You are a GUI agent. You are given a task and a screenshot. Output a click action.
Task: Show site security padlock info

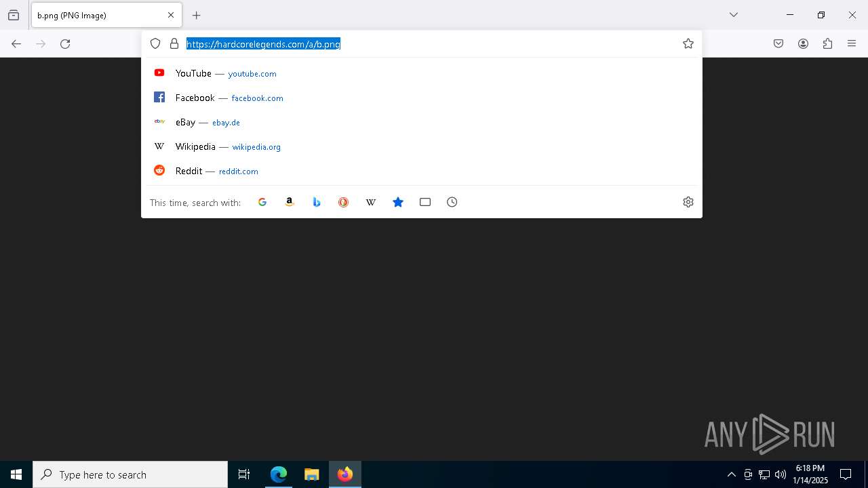coord(174,43)
